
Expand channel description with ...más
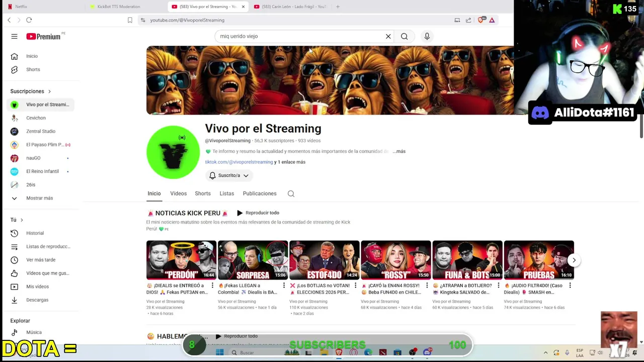point(399,151)
